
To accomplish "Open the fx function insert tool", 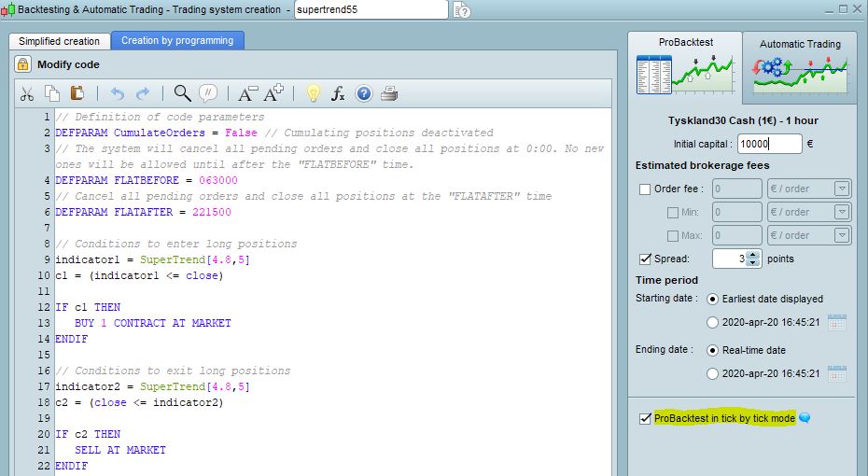I will (x=338, y=93).
